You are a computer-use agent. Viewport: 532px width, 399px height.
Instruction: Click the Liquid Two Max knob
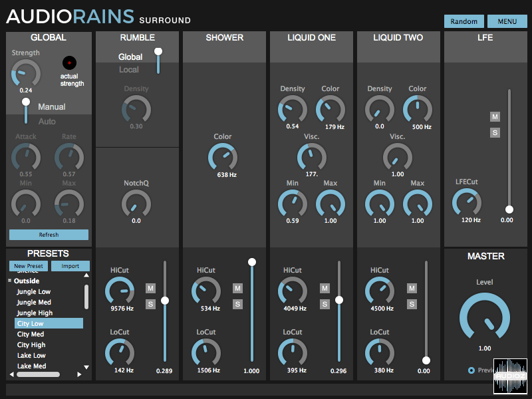coord(418,204)
